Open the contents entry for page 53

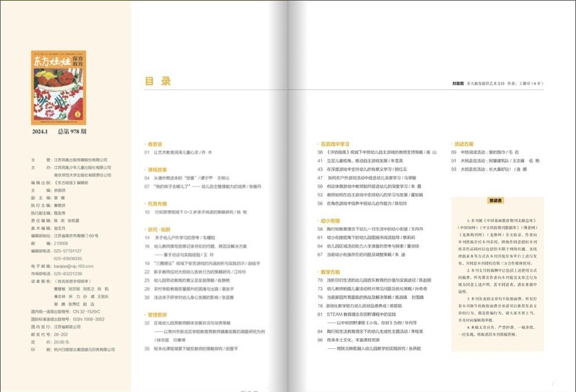[x=370, y=195]
